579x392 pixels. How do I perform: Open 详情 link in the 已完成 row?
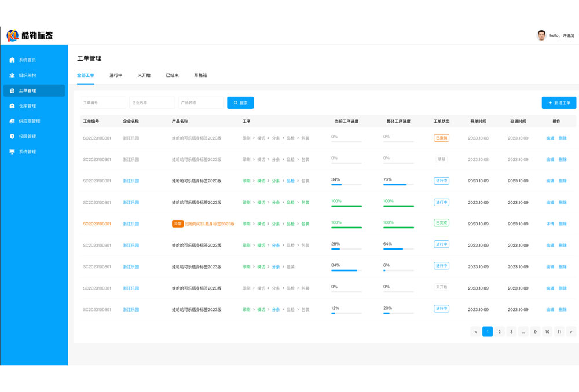tap(550, 224)
